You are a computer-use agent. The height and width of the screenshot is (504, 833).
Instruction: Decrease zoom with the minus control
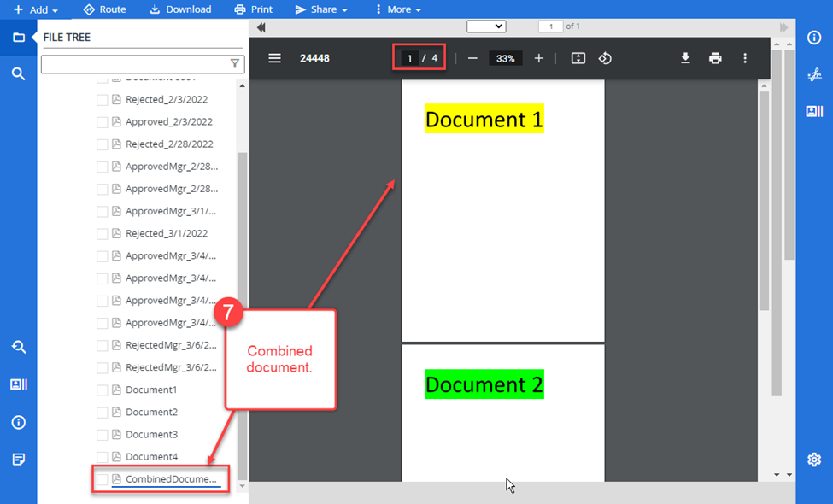point(472,58)
